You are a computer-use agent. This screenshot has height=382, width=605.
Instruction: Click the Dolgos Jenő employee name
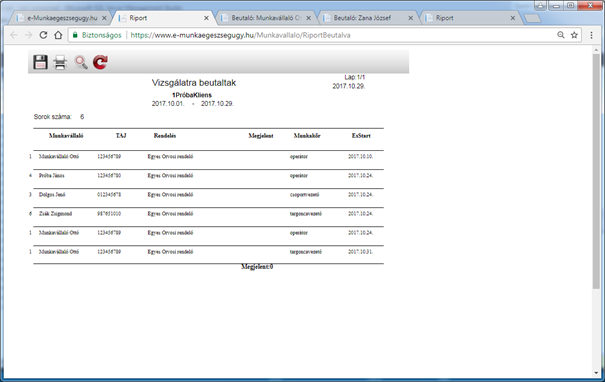point(52,195)
